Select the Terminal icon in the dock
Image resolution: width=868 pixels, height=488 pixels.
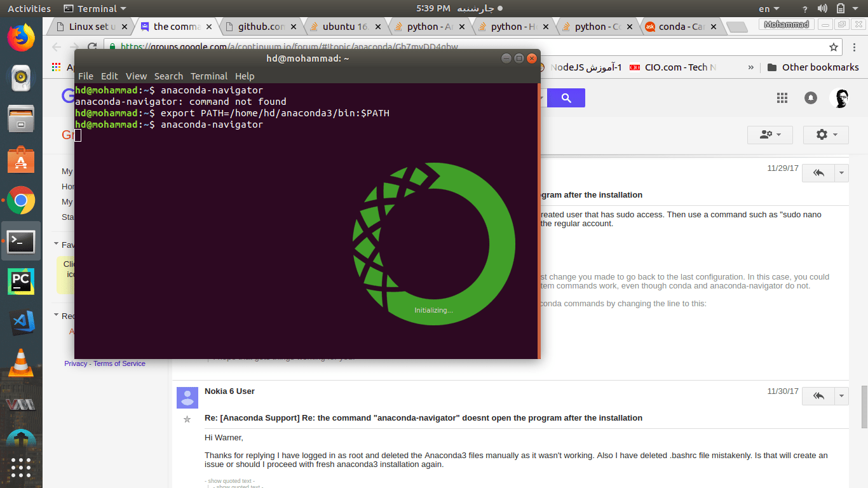tap(21, 241)
